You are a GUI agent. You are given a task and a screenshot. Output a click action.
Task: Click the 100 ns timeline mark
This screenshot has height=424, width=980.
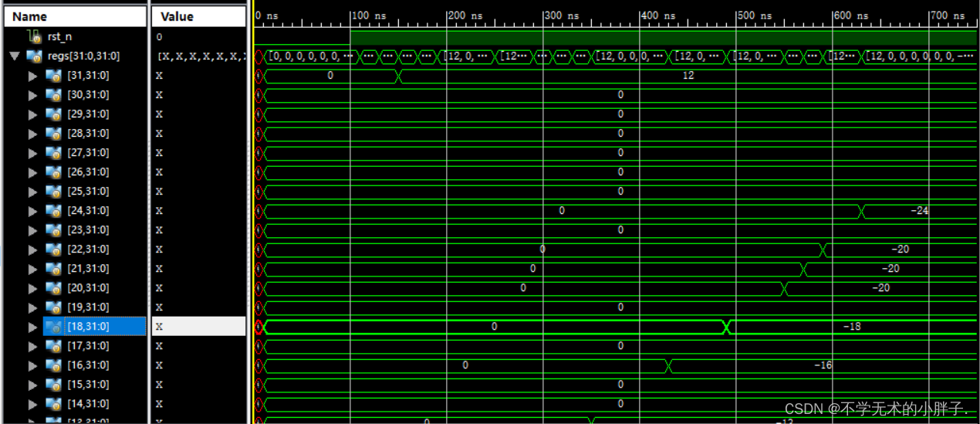[367, 15]
